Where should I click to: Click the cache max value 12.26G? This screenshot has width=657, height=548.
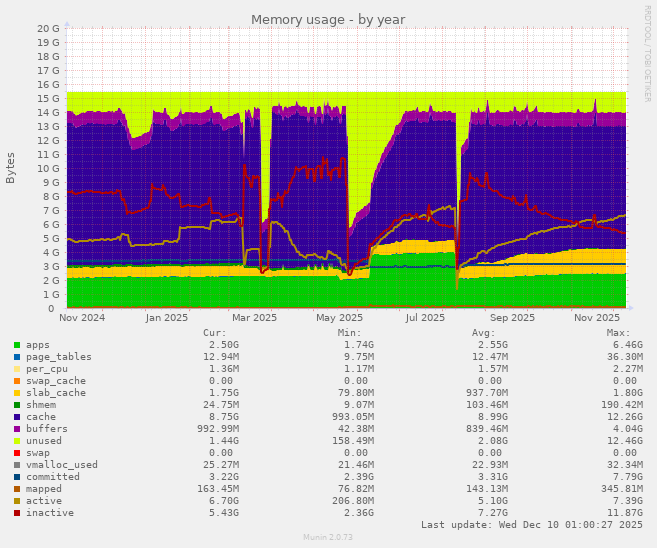pos(625,417)
